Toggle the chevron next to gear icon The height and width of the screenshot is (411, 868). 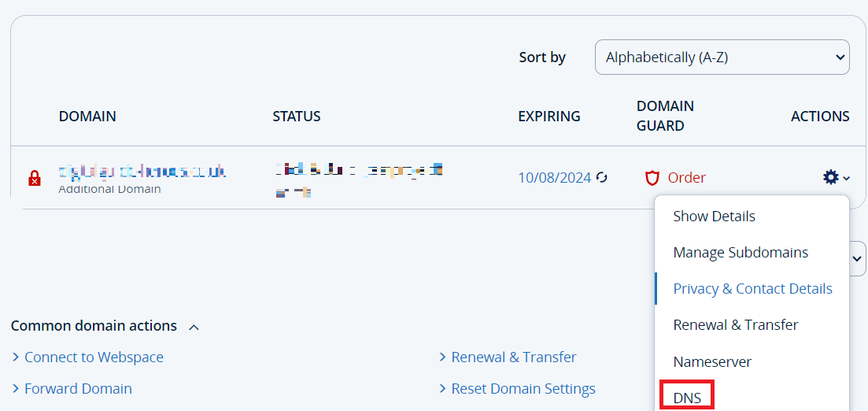[847, 179]
